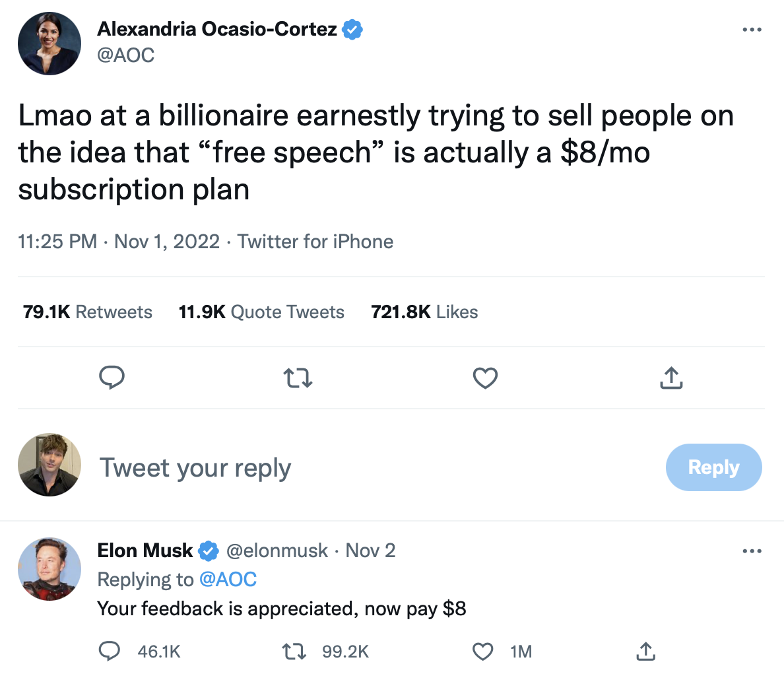This screenshot has width=784, height=676.
Task: Retweet the main AOC tweet
Action: tap(298, 378)
